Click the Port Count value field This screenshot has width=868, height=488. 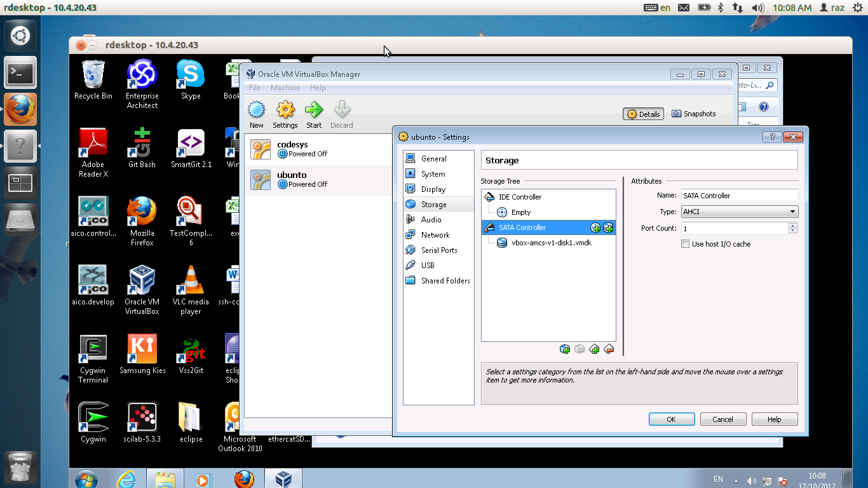[735, 228]
